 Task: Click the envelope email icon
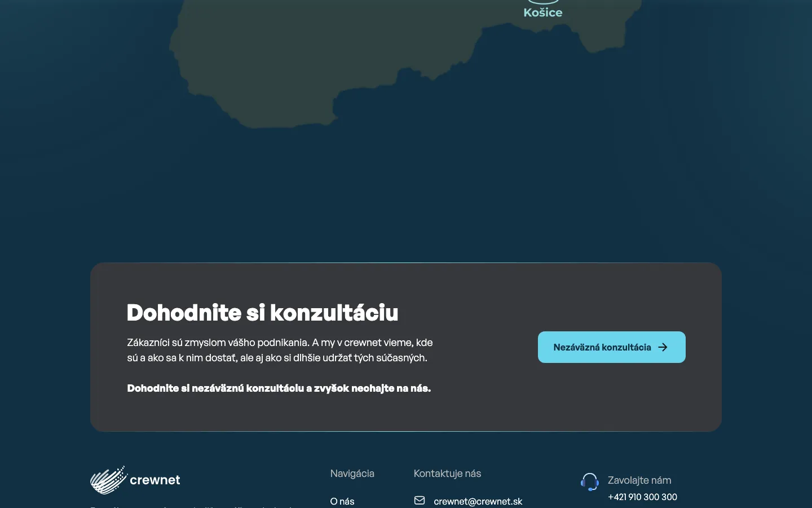(x=420, y=500)
